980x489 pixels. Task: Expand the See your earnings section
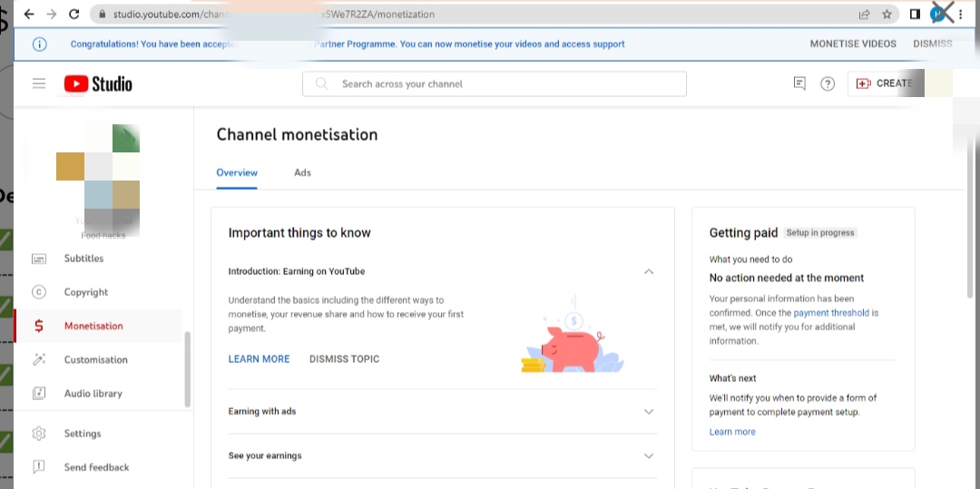click(x=649, y=456)
